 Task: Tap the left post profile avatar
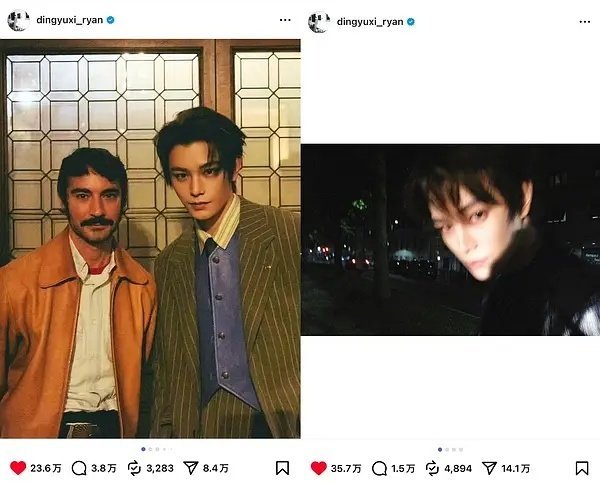pyautogui.click(x=18, y=20)
